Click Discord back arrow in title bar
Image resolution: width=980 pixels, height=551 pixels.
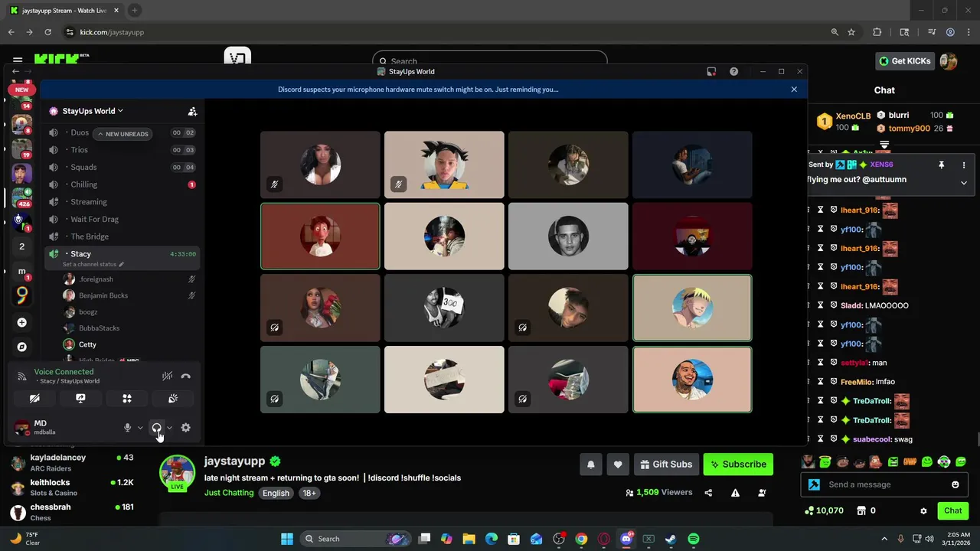(15, 71)
